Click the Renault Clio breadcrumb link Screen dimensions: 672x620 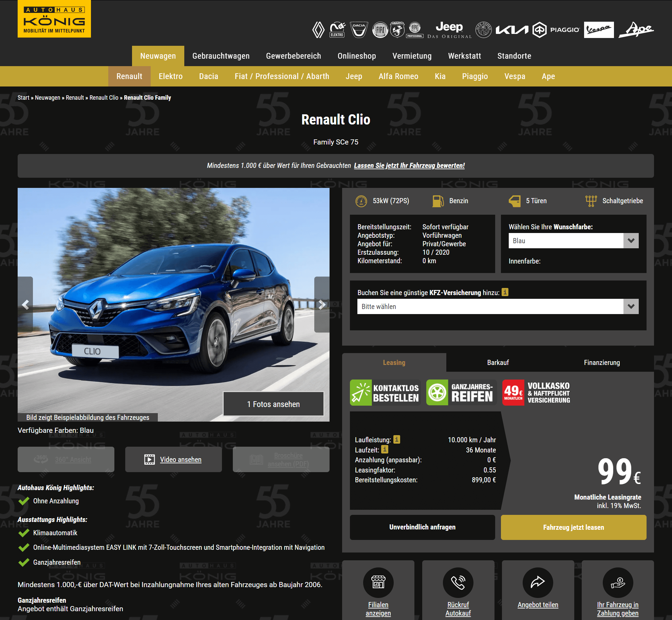coord(104,98)
